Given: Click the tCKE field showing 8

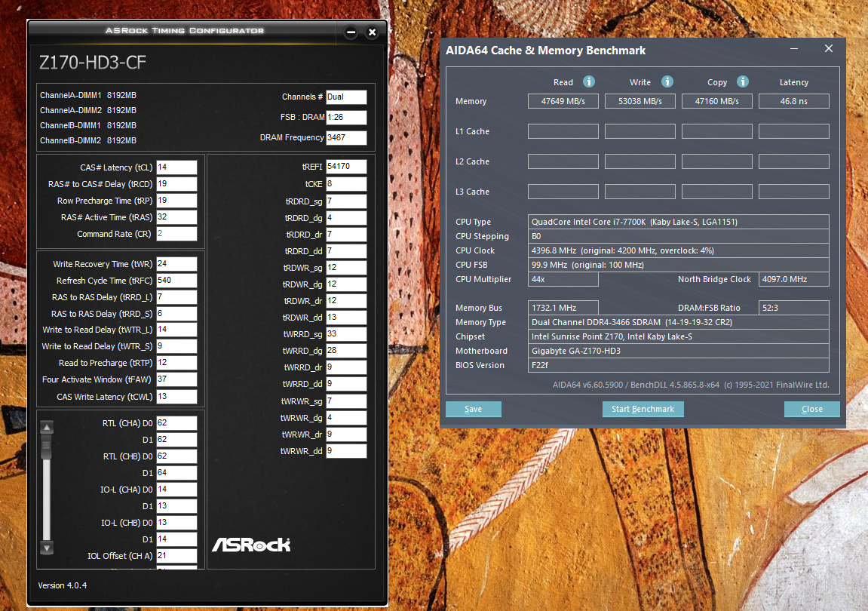Looking at the screenshot, I should (x=346, y=184).
